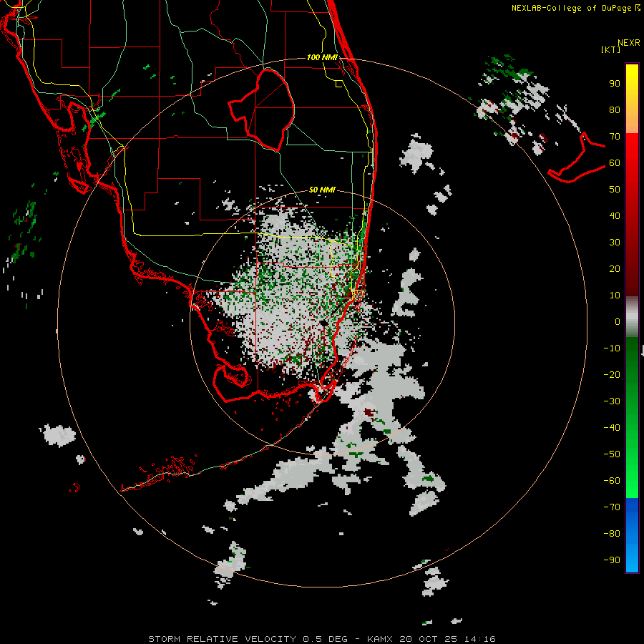Click the 60 value on the velocity scale
644x644 pixels.
point(615,163)
